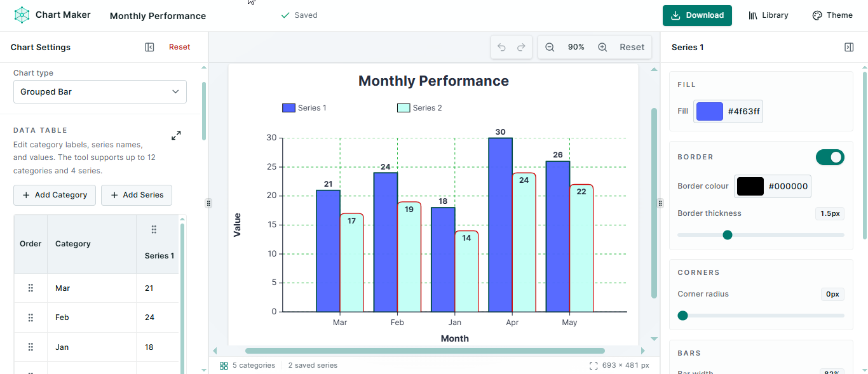This screenshot has width=868, height=374.
Task: Click the Apr Series 1 bar labeled 30
Action: 500,225
